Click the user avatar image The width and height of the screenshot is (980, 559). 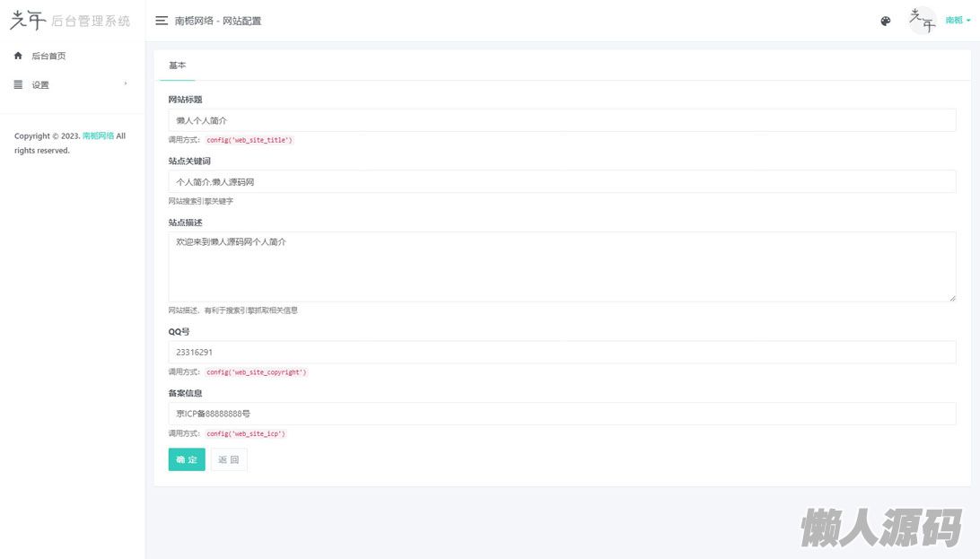(923, 21)
